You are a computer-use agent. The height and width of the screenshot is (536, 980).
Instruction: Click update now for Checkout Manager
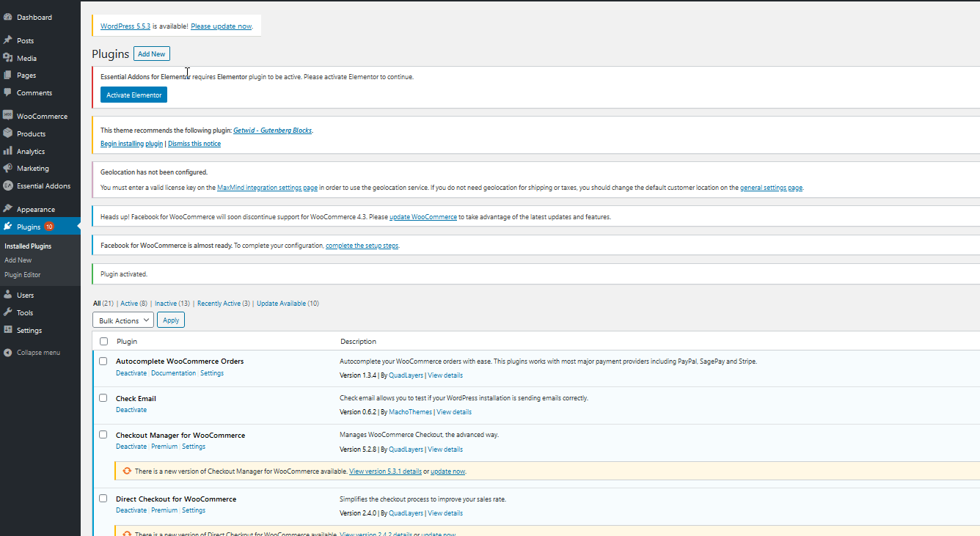447,471
